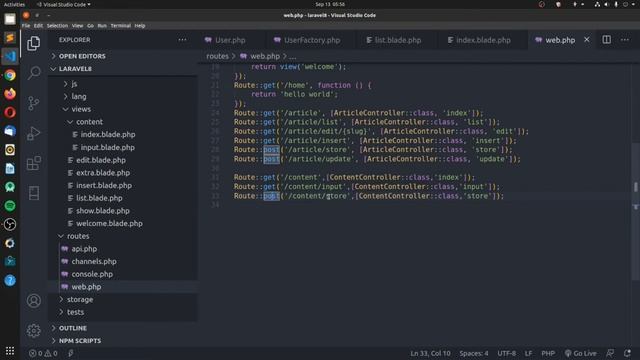
Task: Open the File menu
Action: [x=26, y=25]
